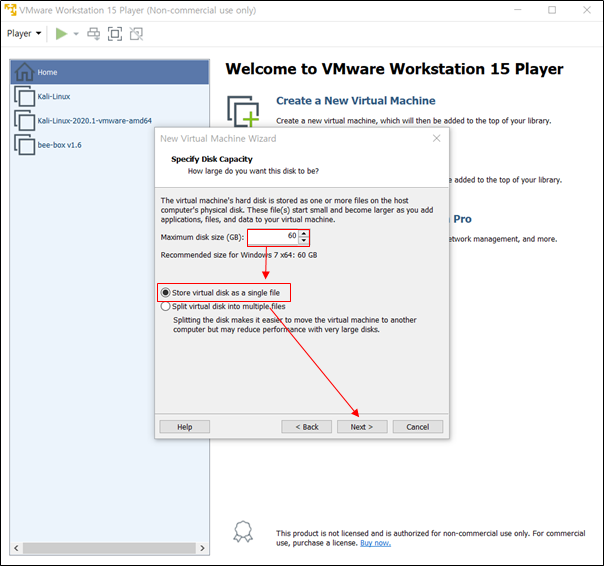604x566 pixels.
Task: Click Send Ctrl+Alt+Del toolbar icon
Action: click(x=94, y=34)
